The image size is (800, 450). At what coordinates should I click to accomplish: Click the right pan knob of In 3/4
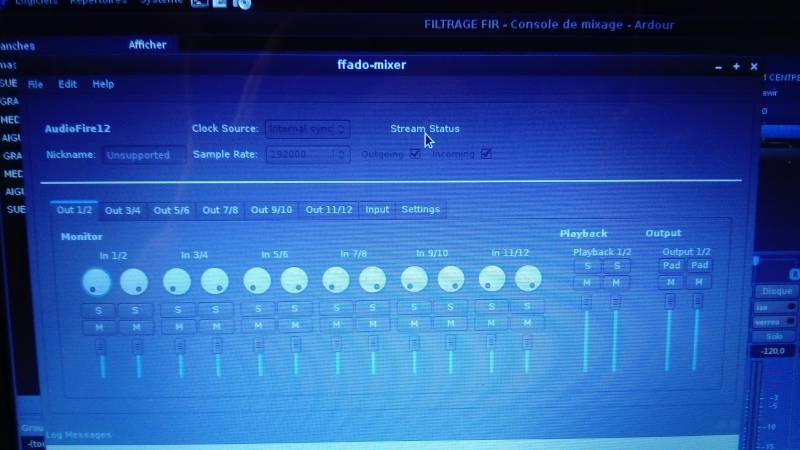pyautogui.click(x=214, y=281)
